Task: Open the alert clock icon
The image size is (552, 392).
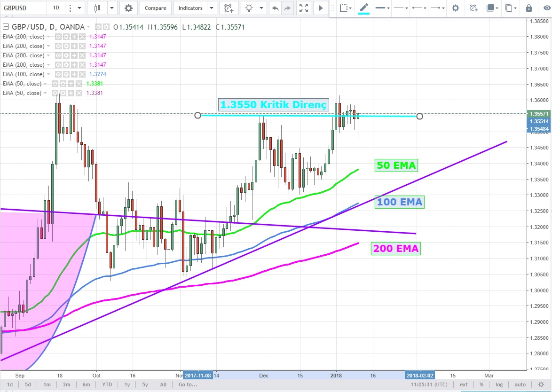Action: (x=229, y=8)
